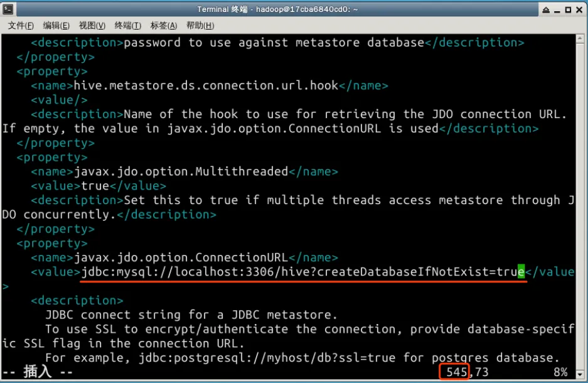
Task: Click the window title text 'Terminal 终端'
Action: pos(222,9)
